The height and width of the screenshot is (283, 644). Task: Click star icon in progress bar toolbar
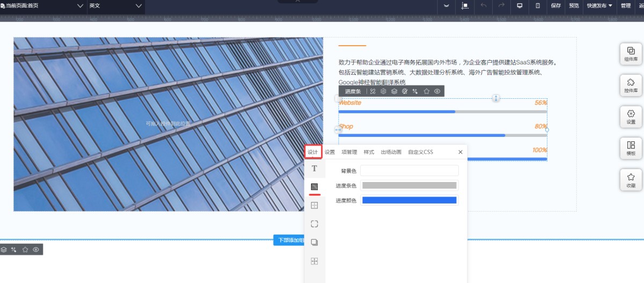427,91
